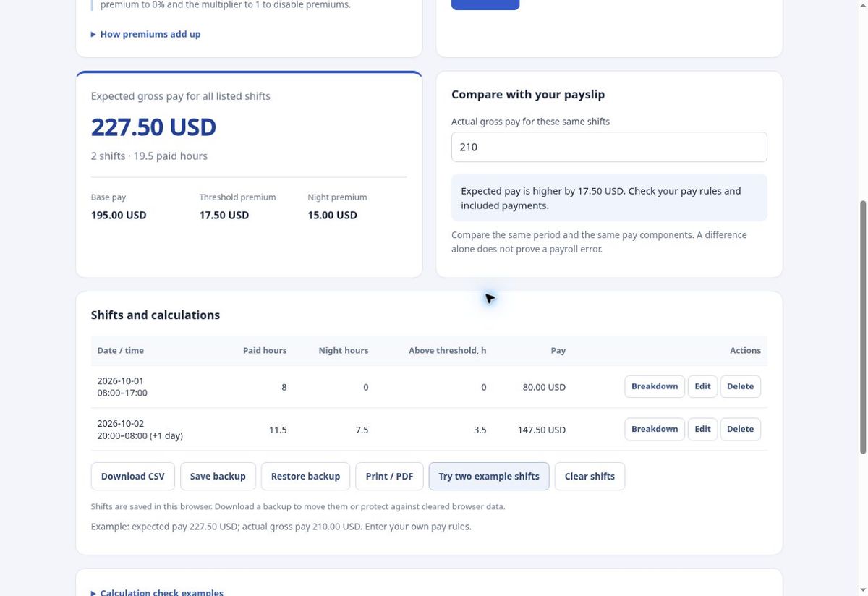
Task: Click the 'Compare with your payslip' heading
Action: (528, 94)
